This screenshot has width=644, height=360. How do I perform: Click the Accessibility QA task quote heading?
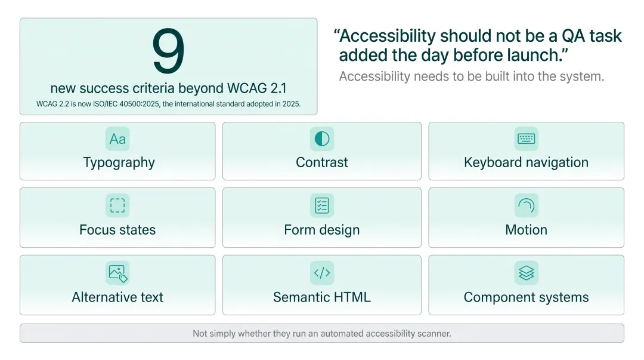tap(478, 45)
